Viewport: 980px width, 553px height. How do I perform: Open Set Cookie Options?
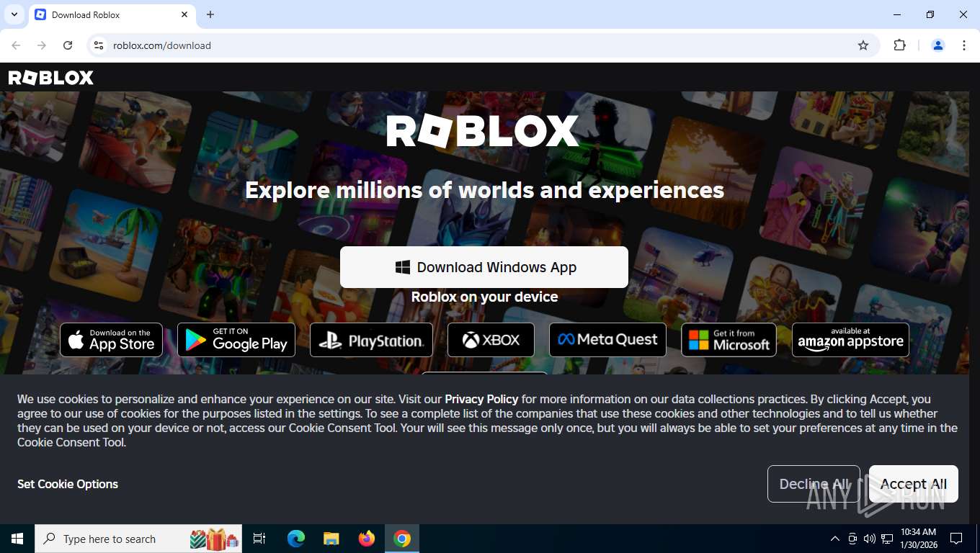68,484
